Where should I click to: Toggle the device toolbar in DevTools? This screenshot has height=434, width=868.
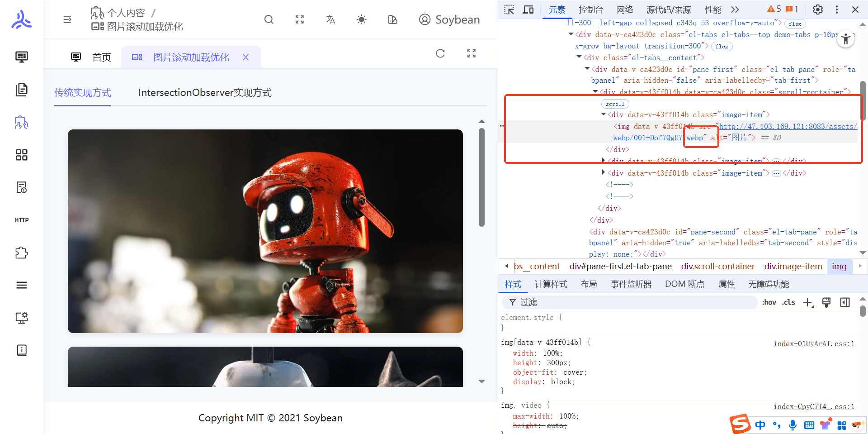pos(528,9)
